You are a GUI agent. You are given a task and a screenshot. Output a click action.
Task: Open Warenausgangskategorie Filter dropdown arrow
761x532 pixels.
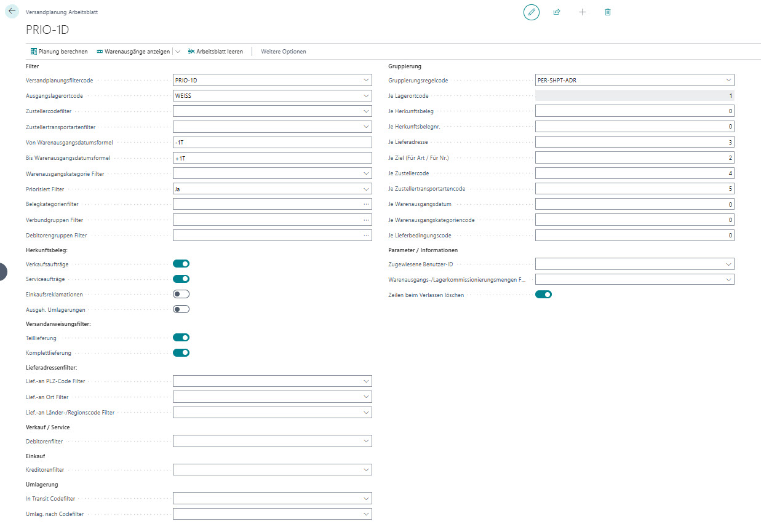point(367,173)
